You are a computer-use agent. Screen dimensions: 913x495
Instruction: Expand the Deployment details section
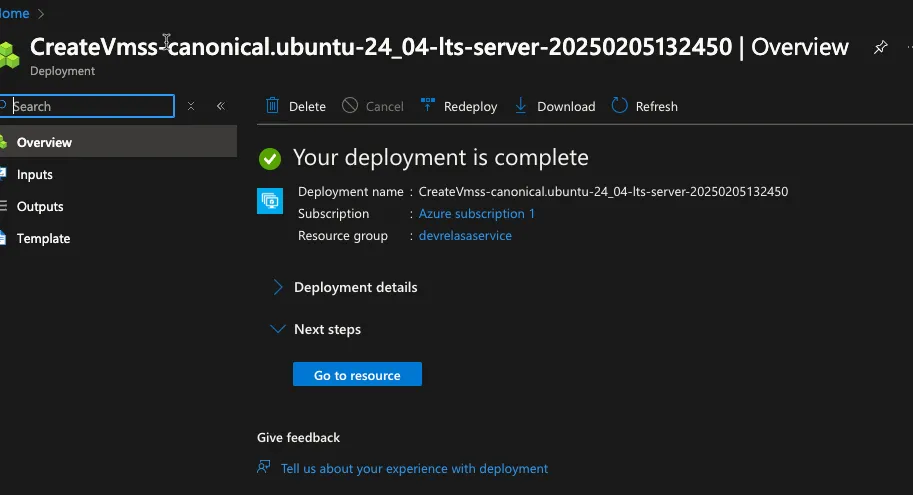tap(278, 287)
